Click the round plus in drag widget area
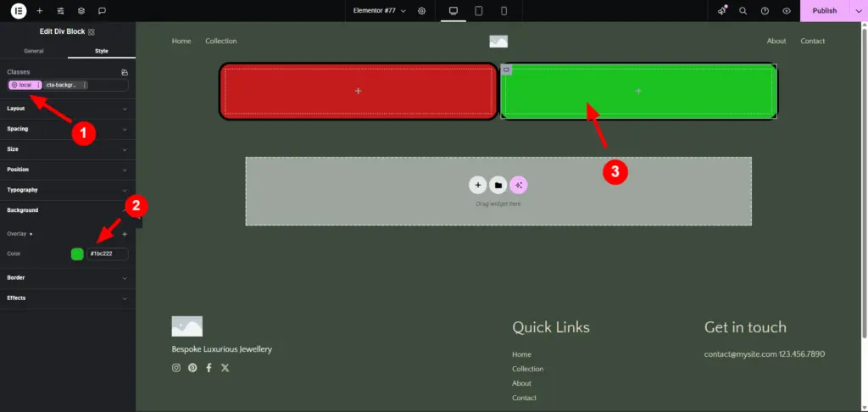The image size is (868, 412). [478, 186]
